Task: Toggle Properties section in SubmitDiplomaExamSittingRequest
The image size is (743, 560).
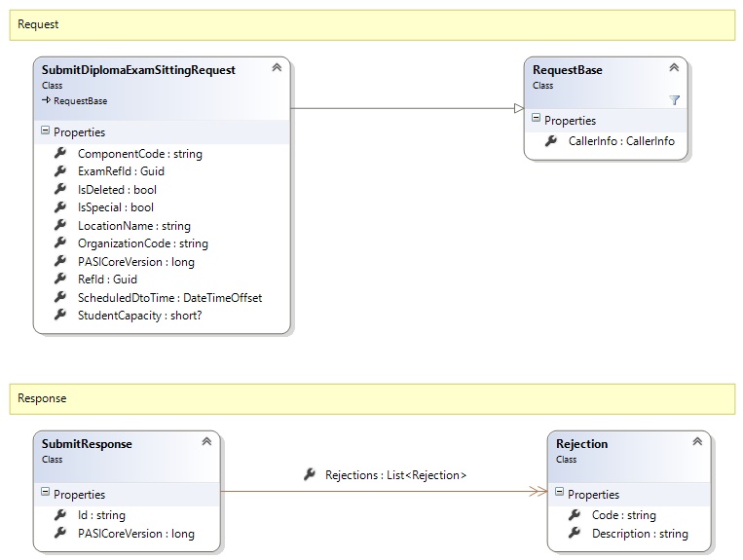Action: [x=45, y=131]
